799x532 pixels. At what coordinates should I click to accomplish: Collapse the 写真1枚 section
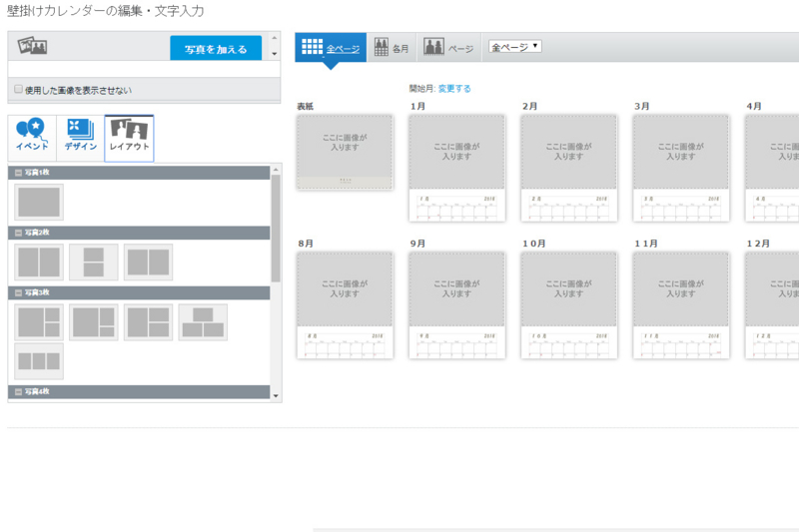coord(18,173)
